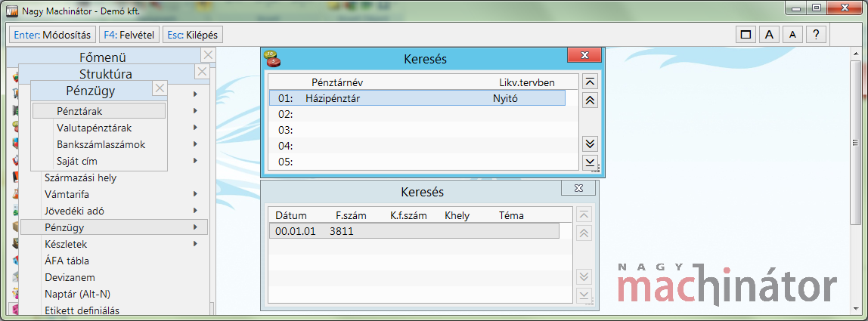This screenshot has width=868, height=321.
Task: Page up in the upper Keresés list
Action: 590,100
